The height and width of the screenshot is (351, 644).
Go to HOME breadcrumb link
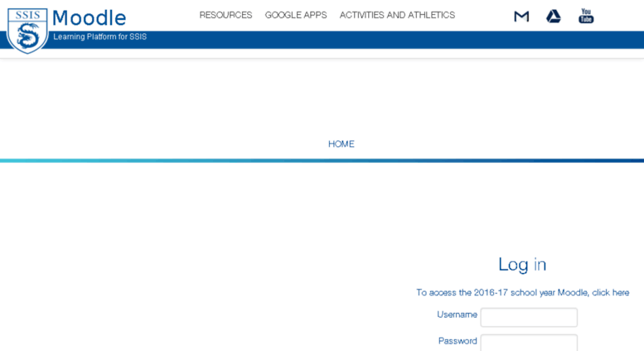pyautogui.click(x=341, y=144)
